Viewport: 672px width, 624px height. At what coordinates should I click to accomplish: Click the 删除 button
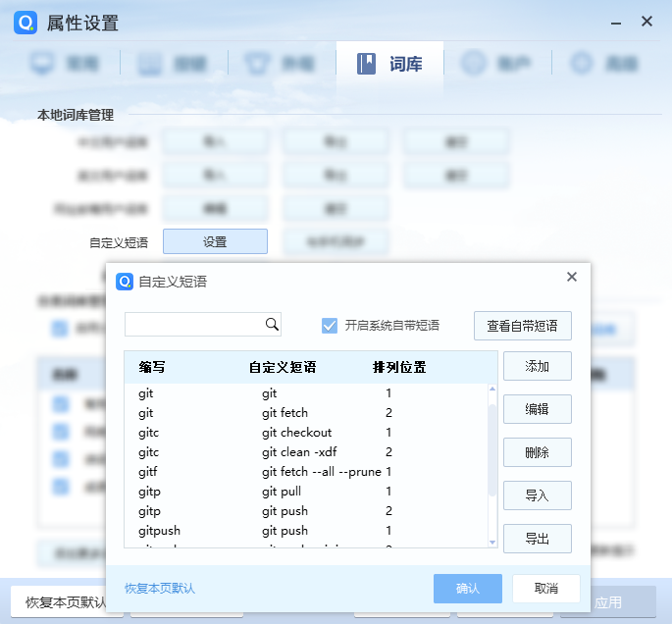(x=537, y=452)
